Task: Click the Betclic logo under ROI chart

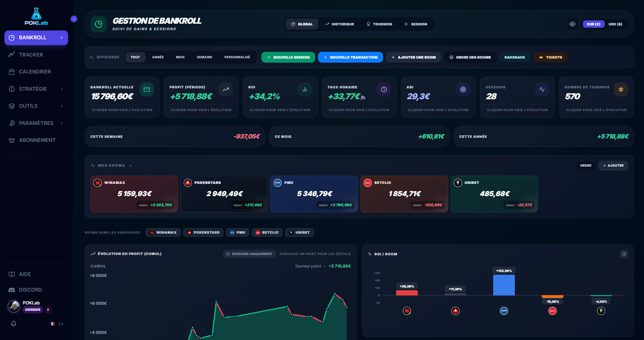Action: [x=552, y=311]
